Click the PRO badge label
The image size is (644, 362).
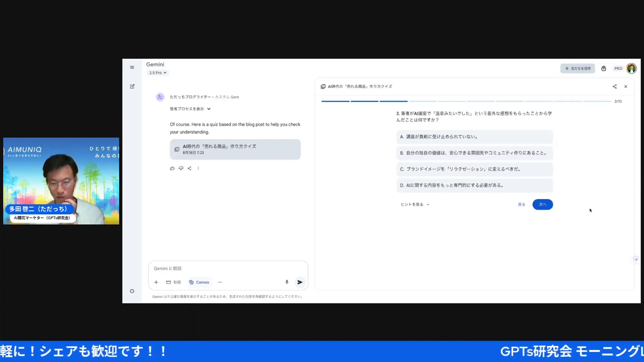point(618,68)
